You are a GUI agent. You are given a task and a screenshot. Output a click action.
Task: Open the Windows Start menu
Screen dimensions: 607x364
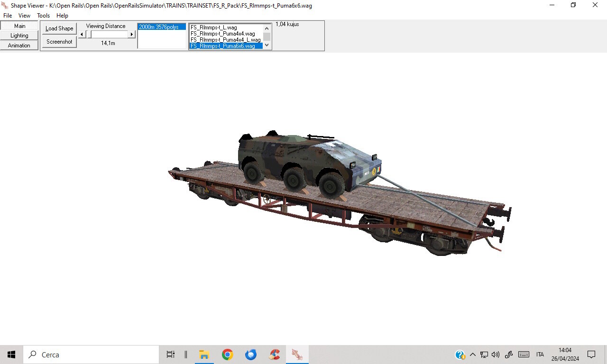point(11,355)
